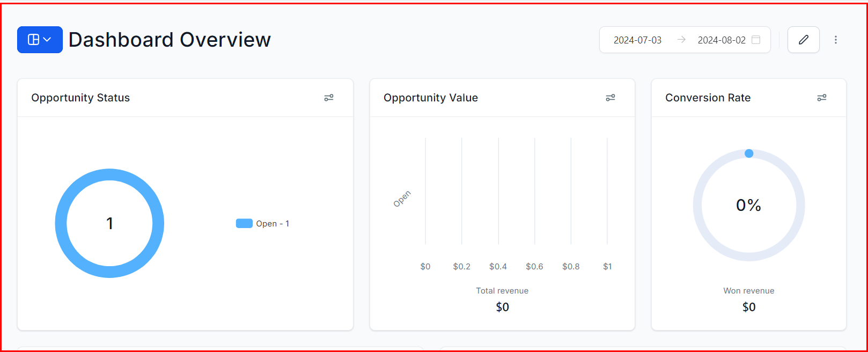Open filter settings on Opportunity Value card

tap(610, 97)
